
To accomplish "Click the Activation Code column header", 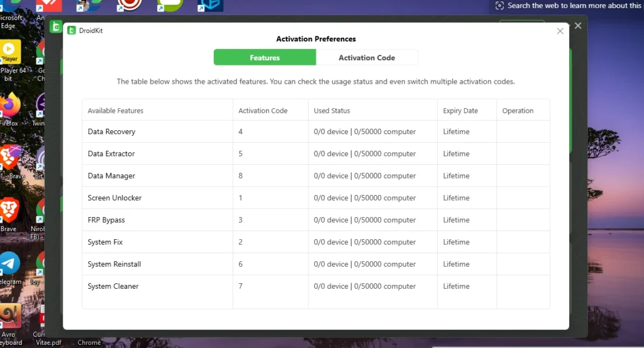I will point(263,111).
